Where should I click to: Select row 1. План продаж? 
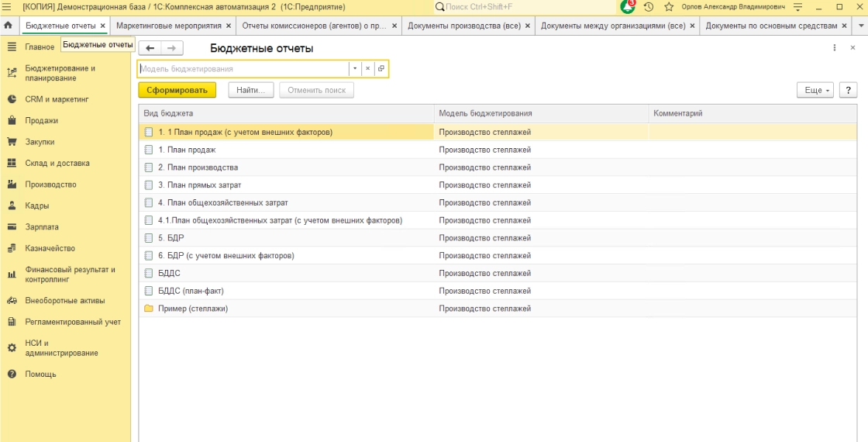(498, 150)
